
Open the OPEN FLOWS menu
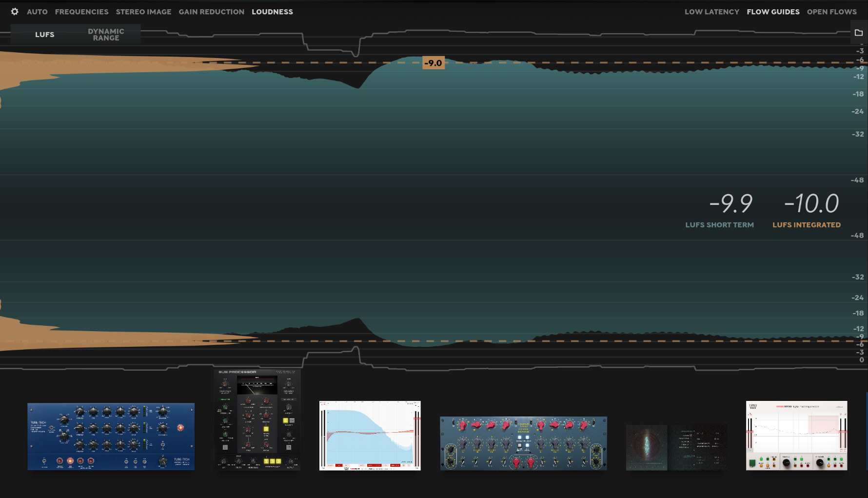[831, 11]
